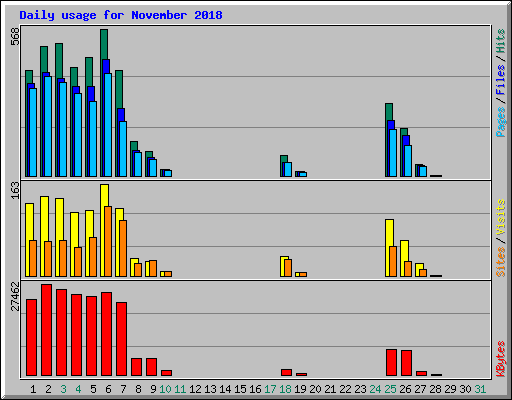Click the red KBytes bar for day 26
Screen dimensions: 512x400
(406, 363)
